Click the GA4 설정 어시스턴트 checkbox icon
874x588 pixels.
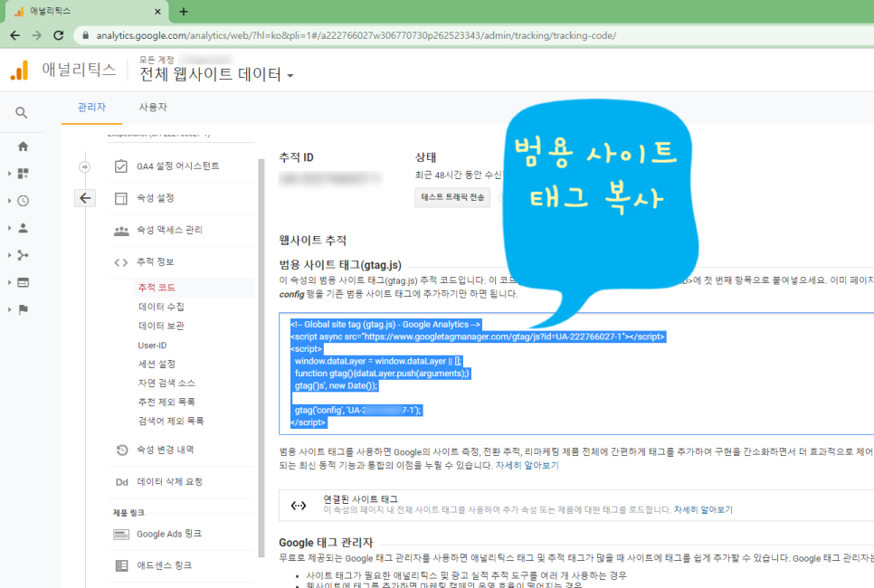[x=121, y=166]
